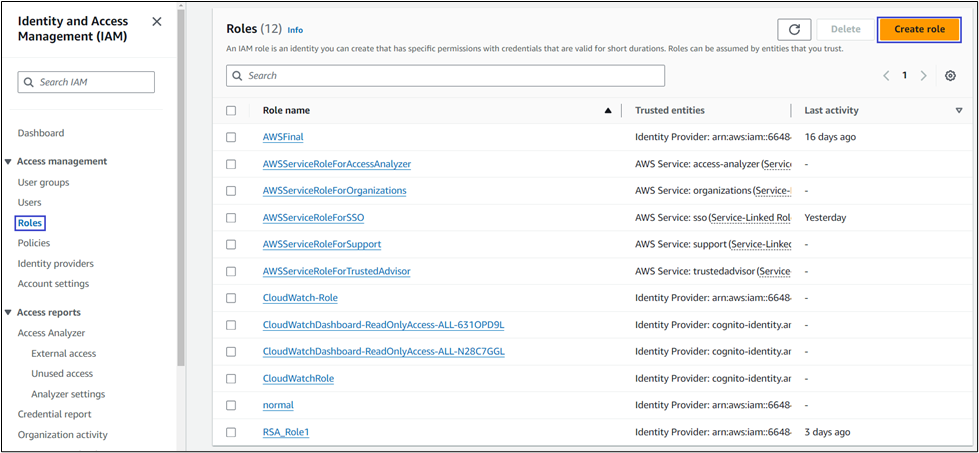979x453 pixels.
Task: Select checkbox for CloudWatch-Role
Action: (231, 298)
